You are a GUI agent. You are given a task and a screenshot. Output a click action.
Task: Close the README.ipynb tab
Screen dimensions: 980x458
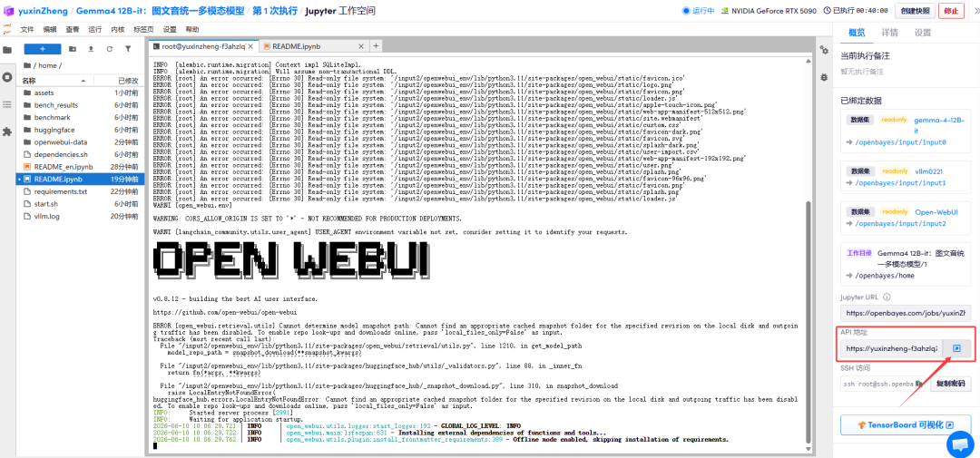coord(360,46)
